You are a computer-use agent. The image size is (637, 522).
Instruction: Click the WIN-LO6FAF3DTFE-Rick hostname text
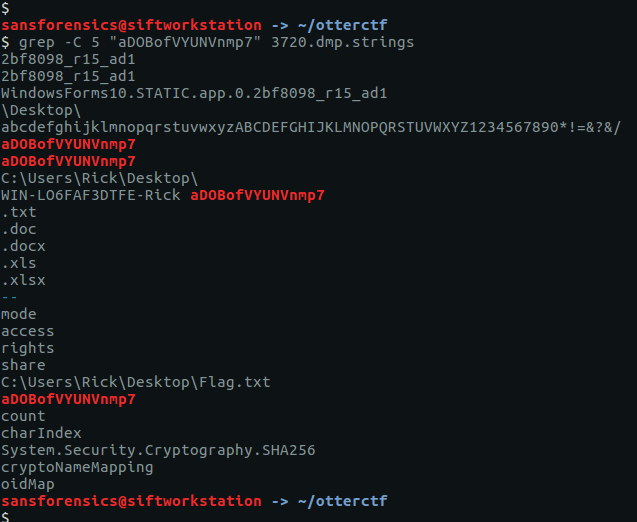[91, 195]
